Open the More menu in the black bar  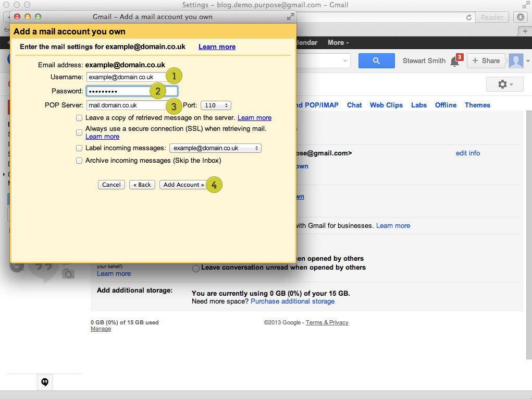[338, 43]
